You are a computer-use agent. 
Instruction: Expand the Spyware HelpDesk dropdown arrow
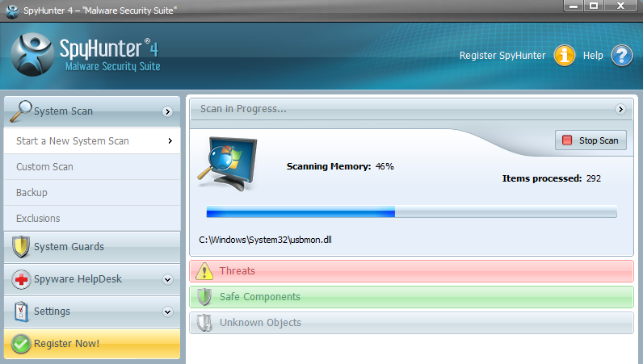[x=168, y=280]
